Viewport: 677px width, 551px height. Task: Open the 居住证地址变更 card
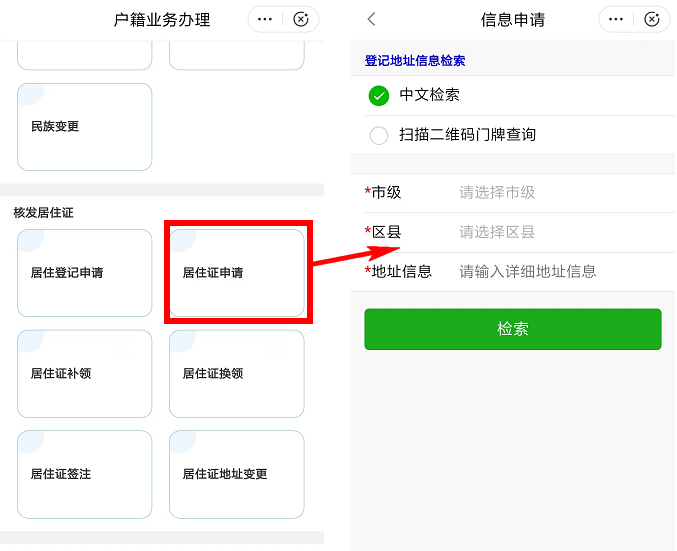coord(237,474)
